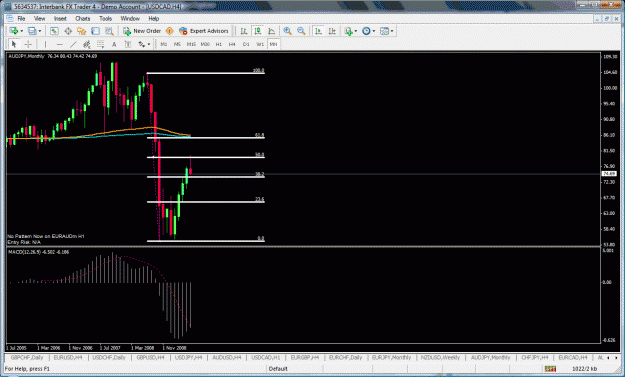The width and height of the screenshot is (625, 377).
Task: Switch to USDJPY,H4 chart tab
Action: [188, 357]
